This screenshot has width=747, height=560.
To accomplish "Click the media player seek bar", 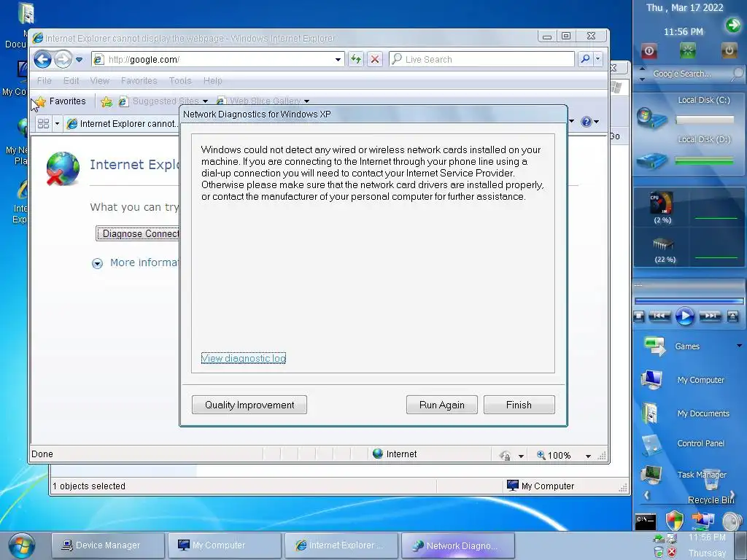I will 689,301.
